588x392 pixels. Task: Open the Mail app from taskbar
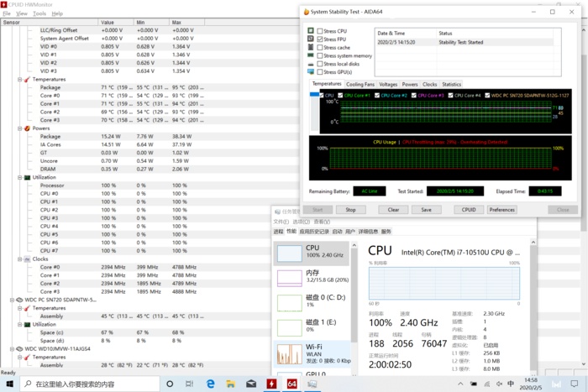(251, 384)
